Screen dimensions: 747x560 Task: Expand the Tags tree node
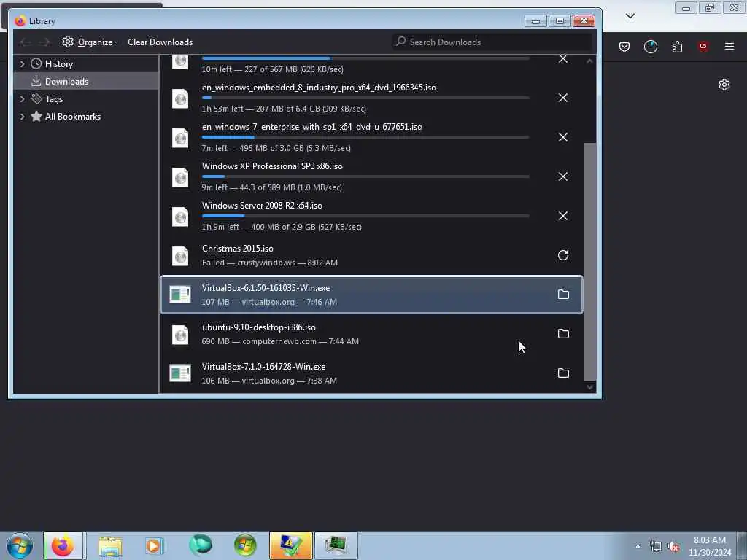[x=22, y=99]
